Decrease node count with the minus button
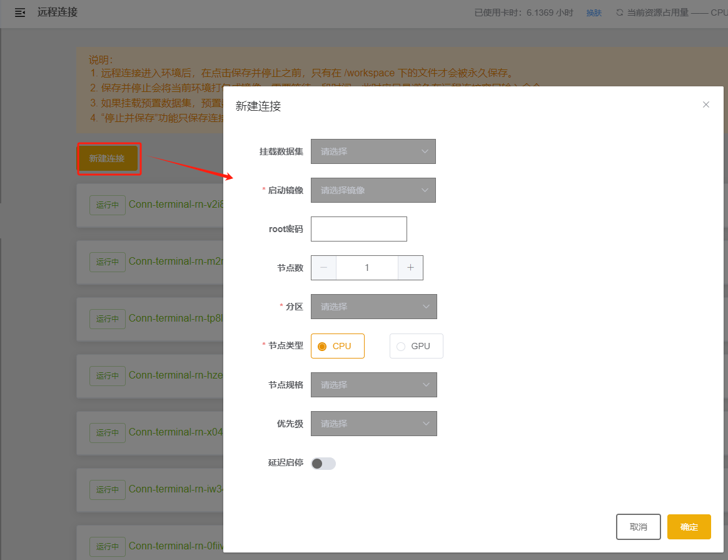 point(323,268)
